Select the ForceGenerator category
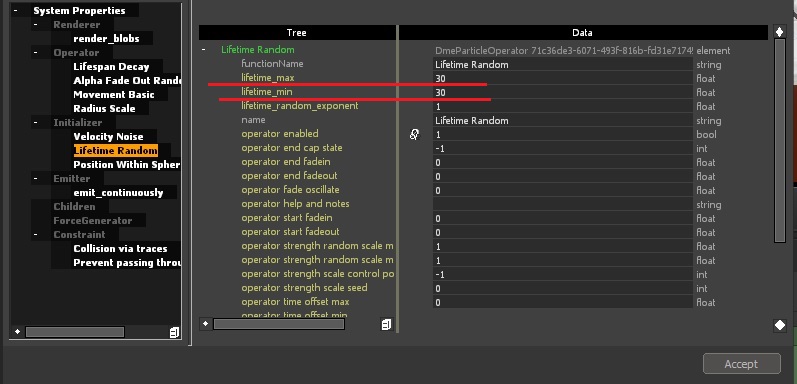The height and width of the screenshot is (384, 797). coord(93,221)
